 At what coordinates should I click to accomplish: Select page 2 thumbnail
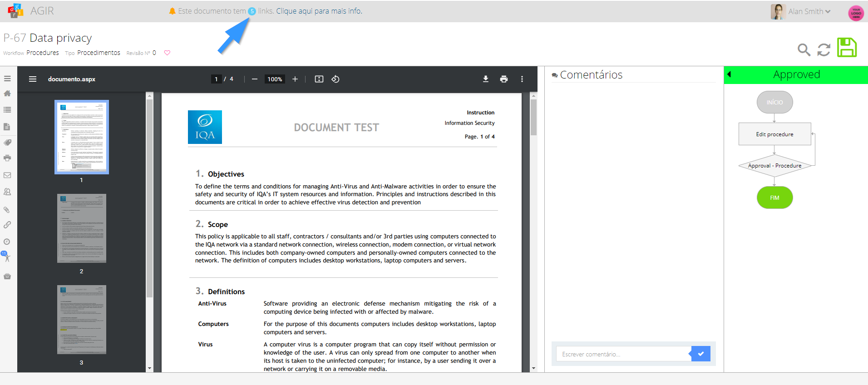(x=82, y=228)
